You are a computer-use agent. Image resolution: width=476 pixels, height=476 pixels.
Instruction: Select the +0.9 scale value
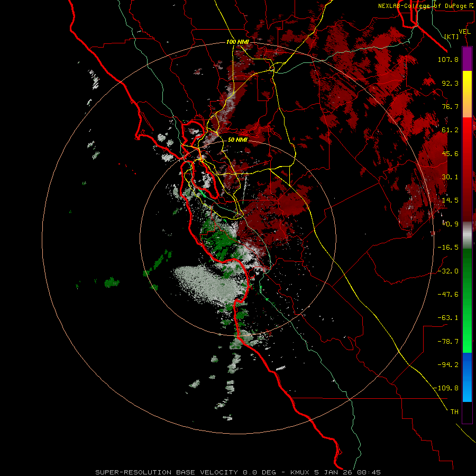click(x=450, y=224)
